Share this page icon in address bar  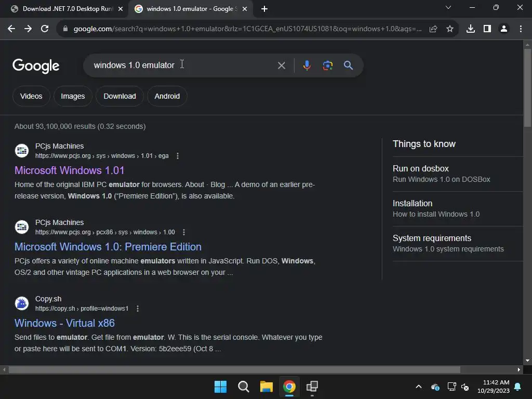[433, 29]
